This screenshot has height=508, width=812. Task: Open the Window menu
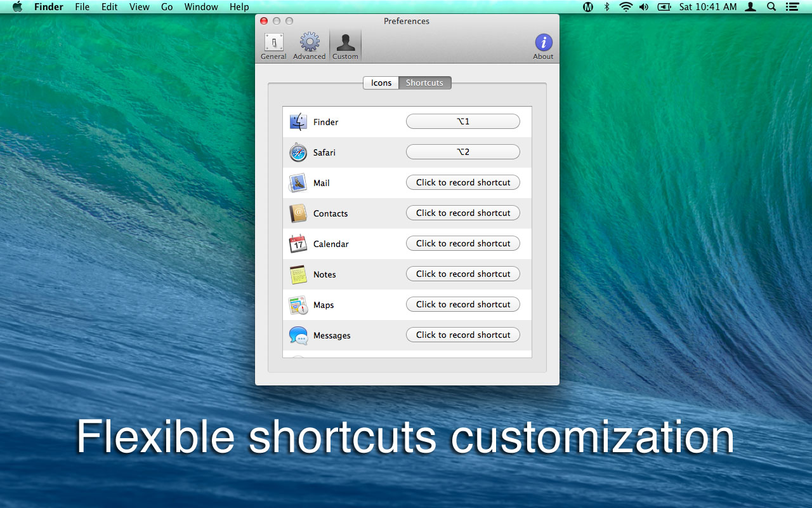tap(201, 7)
